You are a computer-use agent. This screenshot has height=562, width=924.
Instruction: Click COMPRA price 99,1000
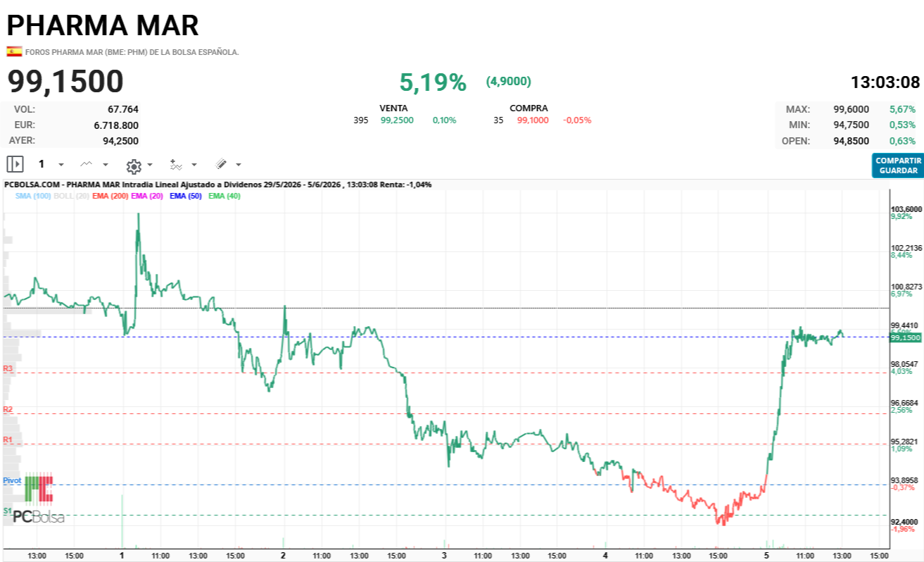click(533, 120)
